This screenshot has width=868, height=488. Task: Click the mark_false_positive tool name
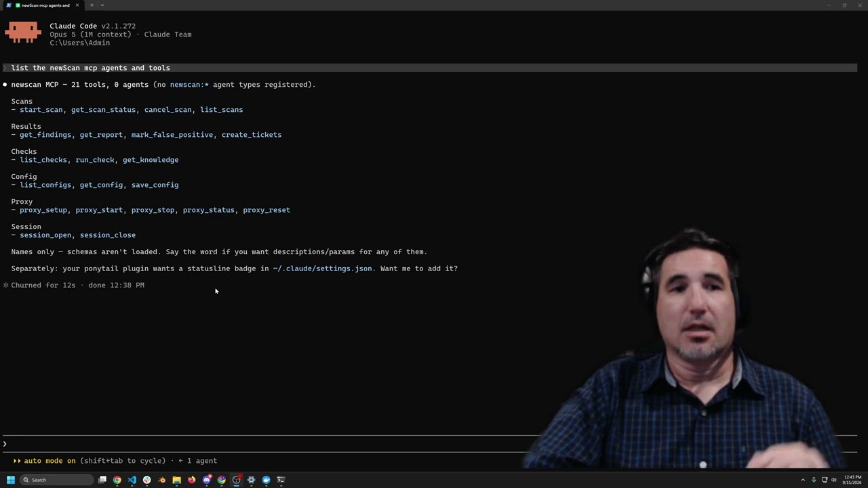[172, 135]
